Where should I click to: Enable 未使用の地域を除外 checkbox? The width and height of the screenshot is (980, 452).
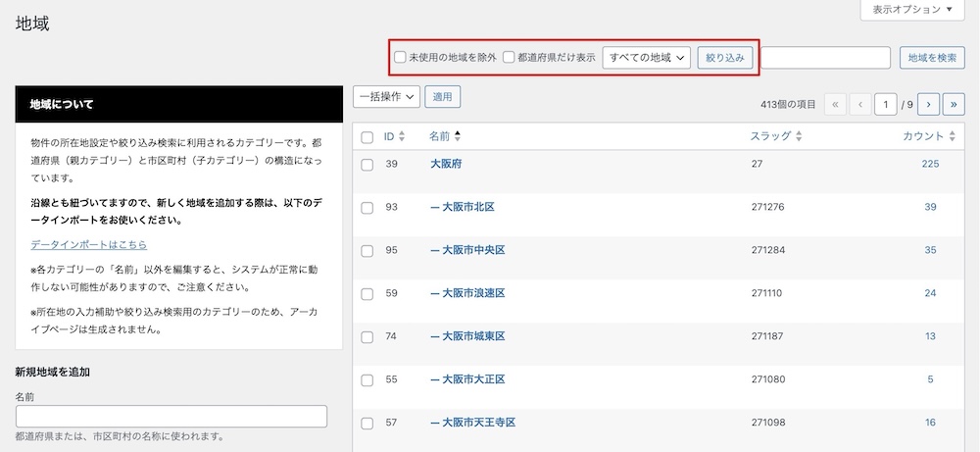pyautogui.click(x=400, y=58)
